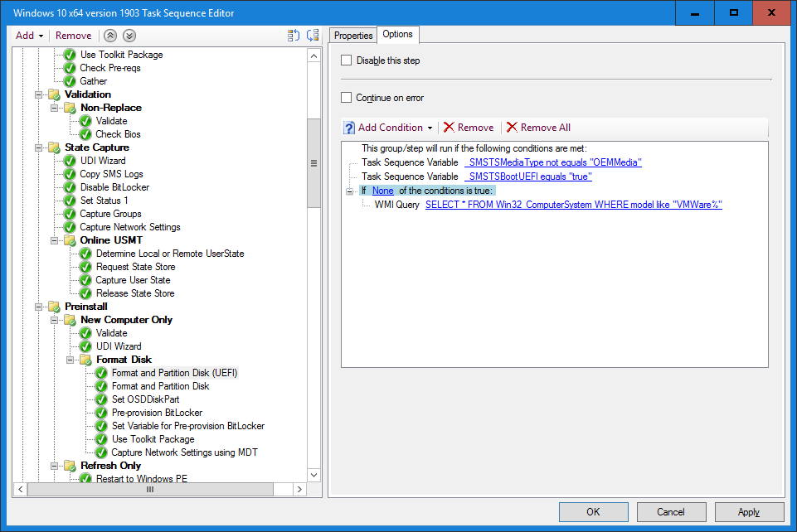Screen dimensions: 797x532
Task: Collapse the New Computer Only group node
Action: 54,320
